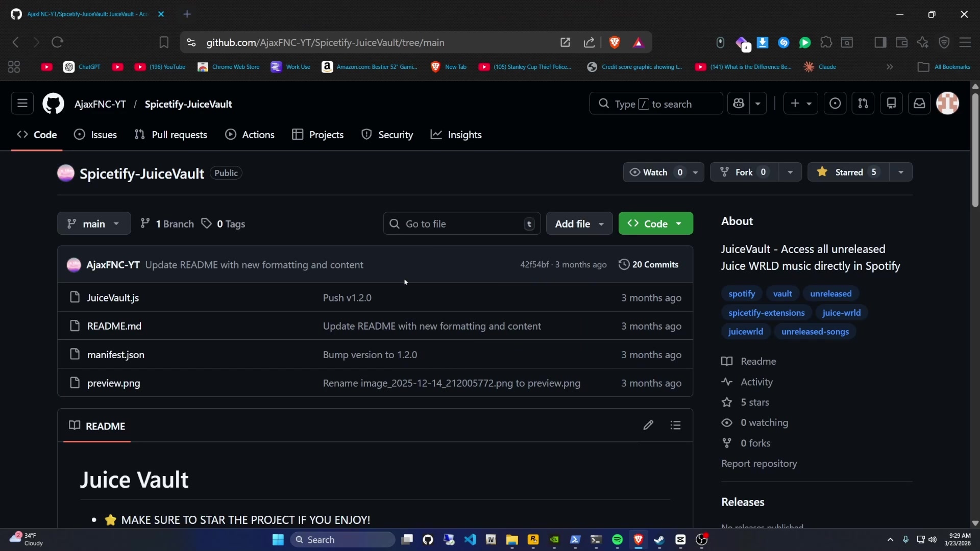Open the JuiceVault.js file
The image size is (980, 551).
click(113, 298)
